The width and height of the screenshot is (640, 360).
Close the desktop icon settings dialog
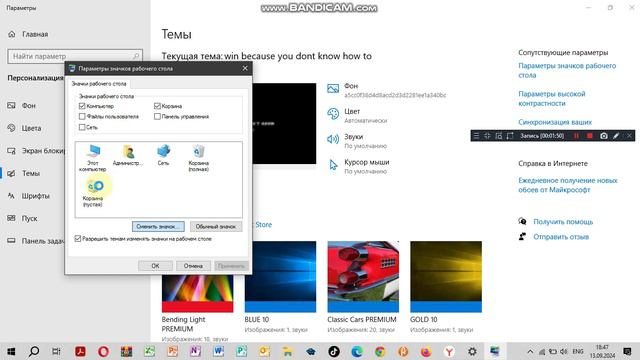(x=245, y=68)
